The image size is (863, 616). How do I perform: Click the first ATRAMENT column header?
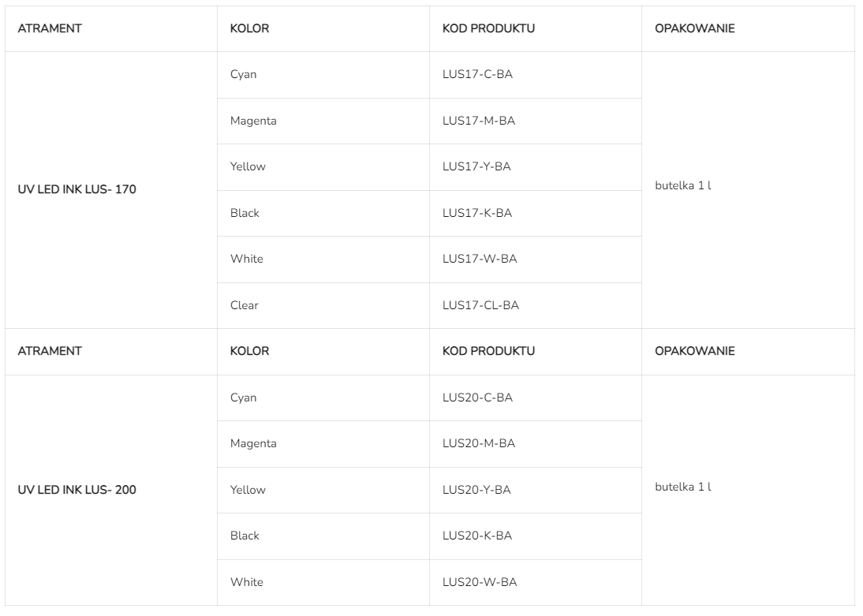(x=50, y=28)
